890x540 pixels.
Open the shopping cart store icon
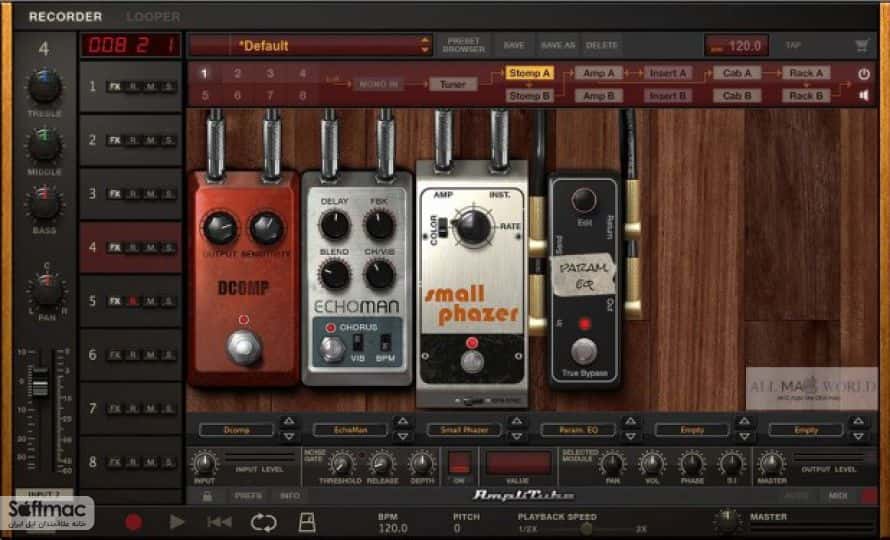tap(862, 45)
